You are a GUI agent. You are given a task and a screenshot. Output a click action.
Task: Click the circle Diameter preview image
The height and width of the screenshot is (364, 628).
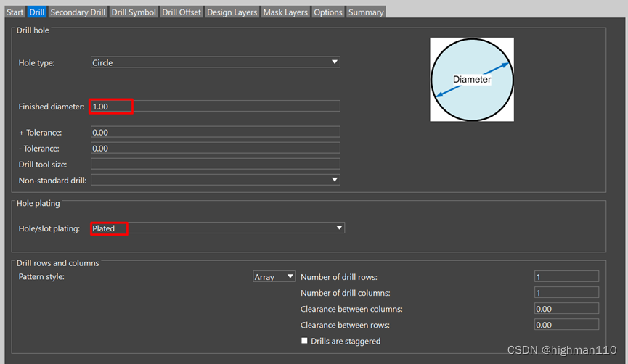tap(472, 80)
